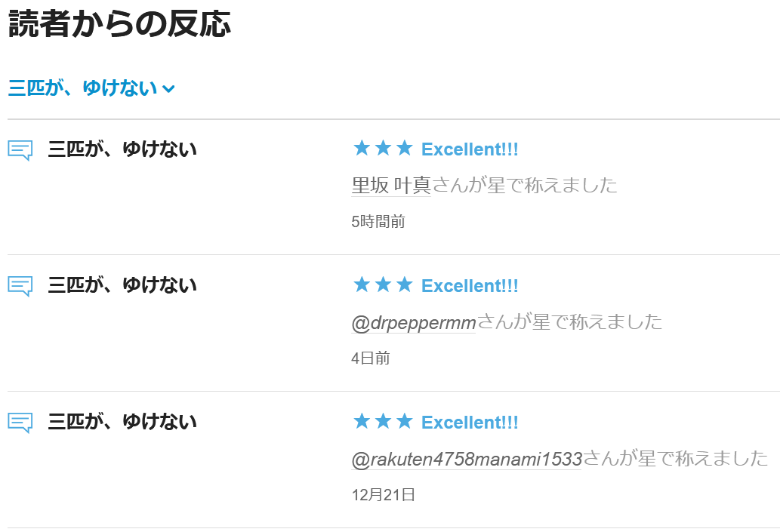Open 三匹が、ゆけない title in second row
This screenshot has width=780, height=532.
(122, 285)
